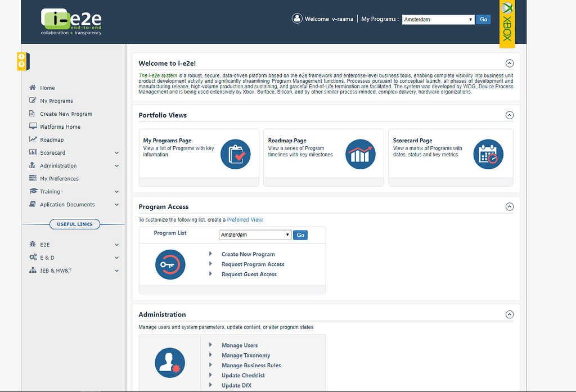This screenshot has height=392, width=576.
Task: Click the Administration user gear icon
Action: tap(170, 363)
